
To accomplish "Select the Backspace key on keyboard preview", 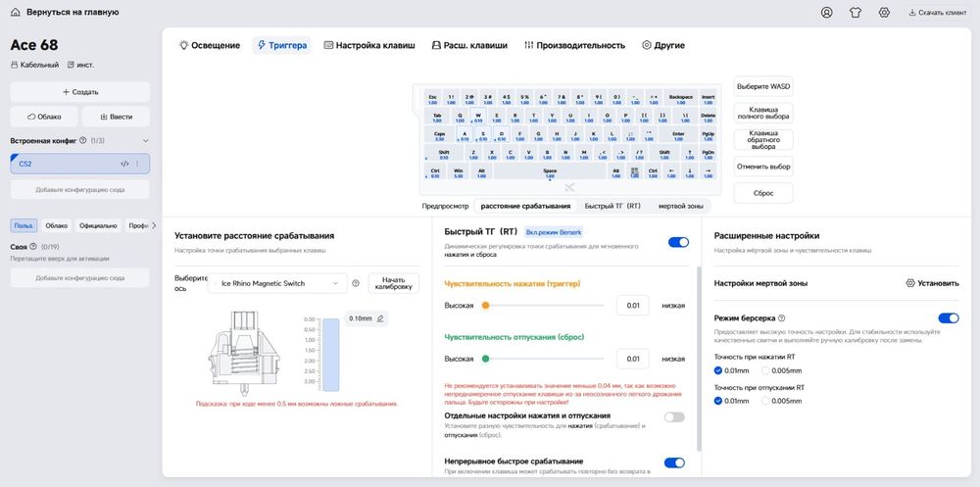I will 681,99.
